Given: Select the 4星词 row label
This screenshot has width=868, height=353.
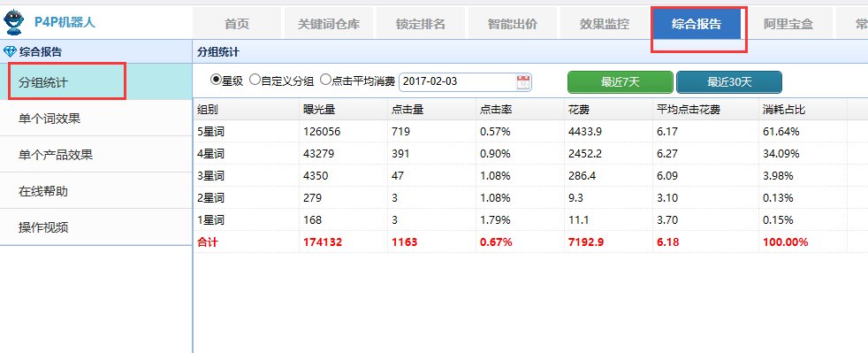Looking at the screenshot, I should click(210, 154).
